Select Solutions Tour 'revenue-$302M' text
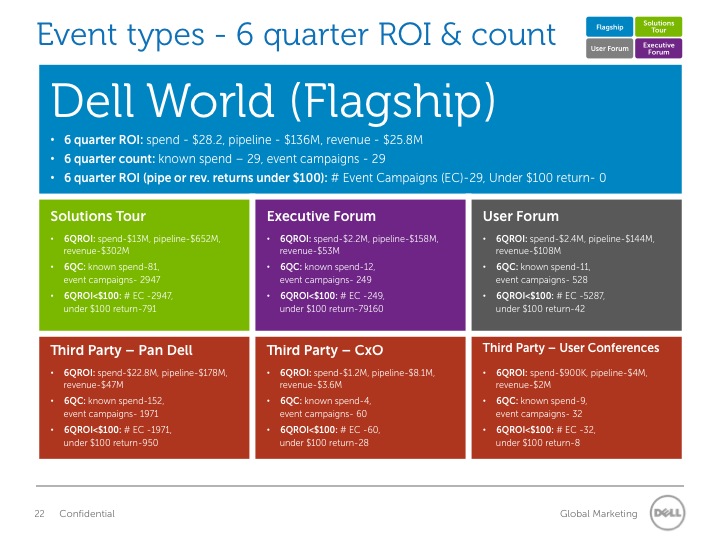The width and height of the screenshot is (720, 540). [x=96, y=251]
